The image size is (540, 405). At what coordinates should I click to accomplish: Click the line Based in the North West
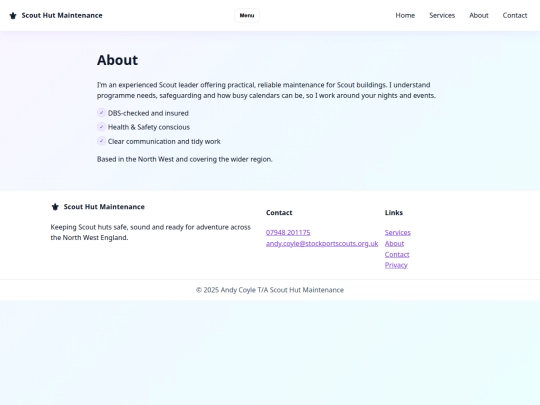[x=185, y=159]
